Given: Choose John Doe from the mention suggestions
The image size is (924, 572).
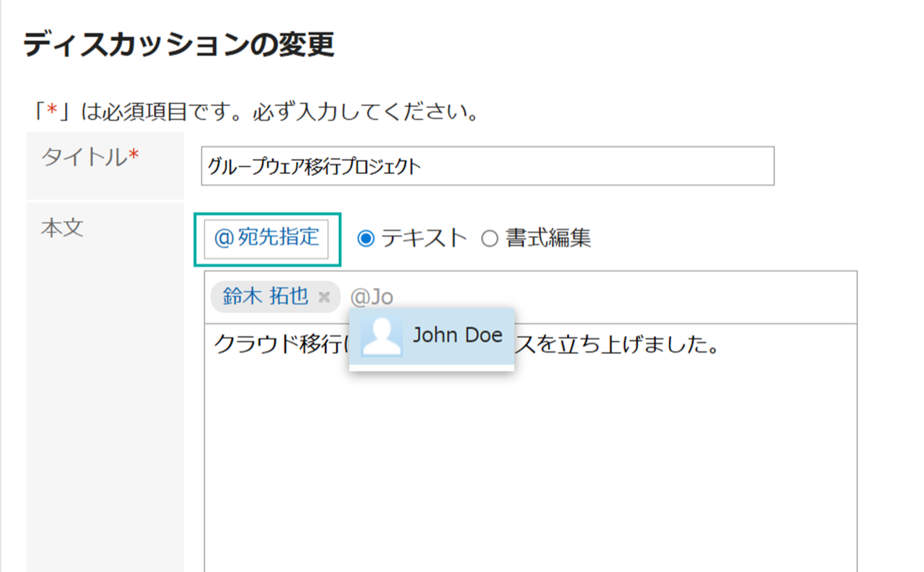Looking at the screenshot, I should click(x=432, y=337).
